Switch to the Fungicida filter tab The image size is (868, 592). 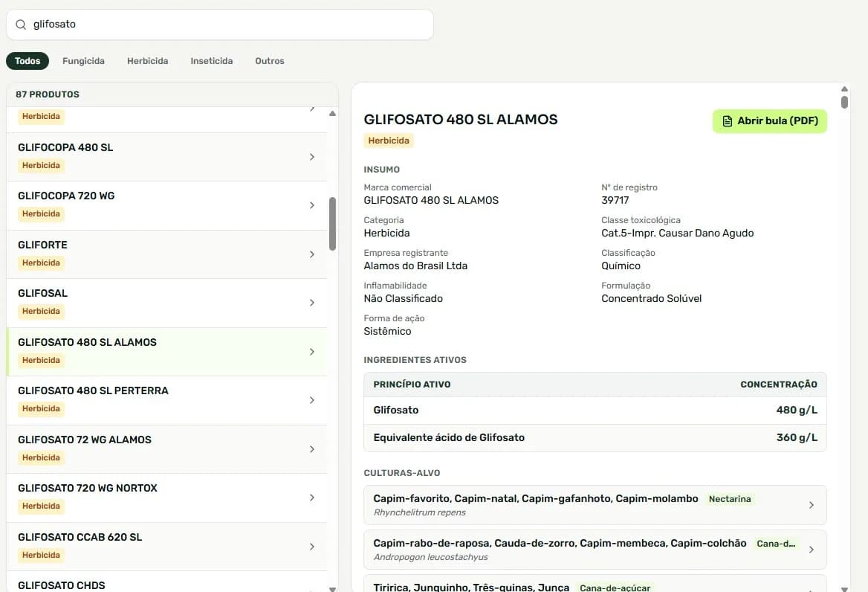83,61
